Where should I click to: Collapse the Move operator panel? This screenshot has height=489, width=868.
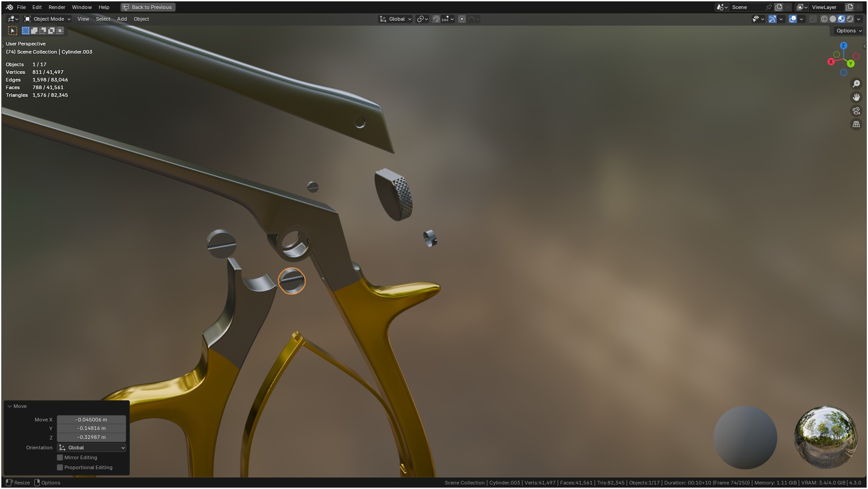click(x=9, y=406)
